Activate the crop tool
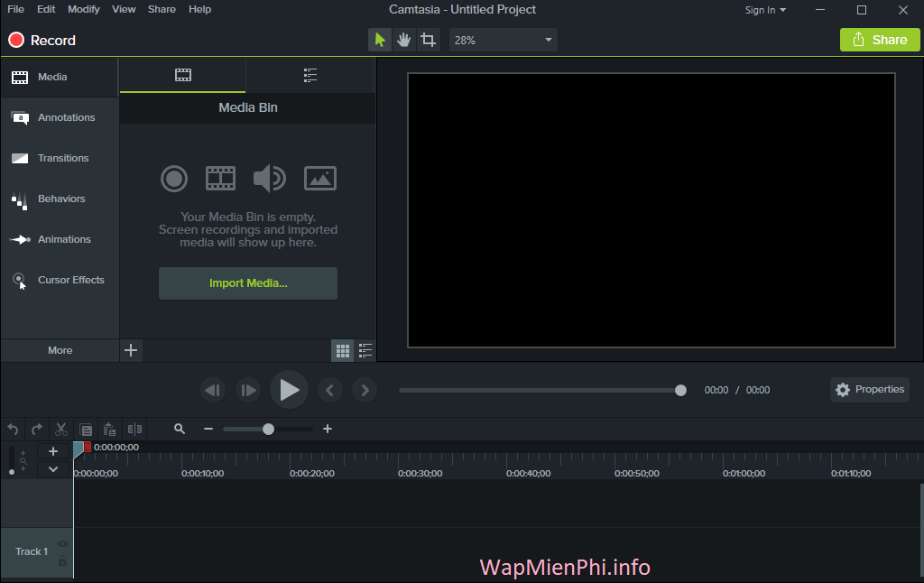 [x=428, y=40]
